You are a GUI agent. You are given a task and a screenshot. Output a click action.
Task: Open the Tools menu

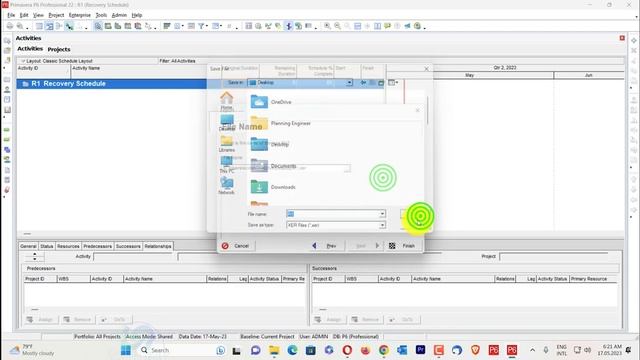coord(101,15)
